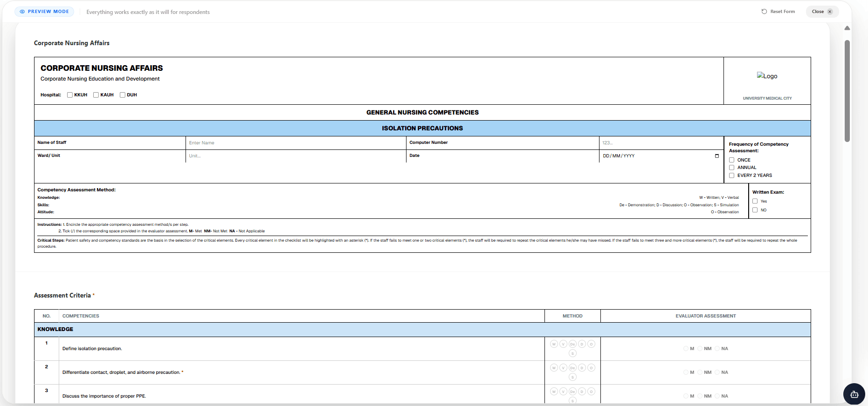The width and height of the screenshot is (868, 406).
Task: Click the Computer Number input field
Action: coord(661,143)
